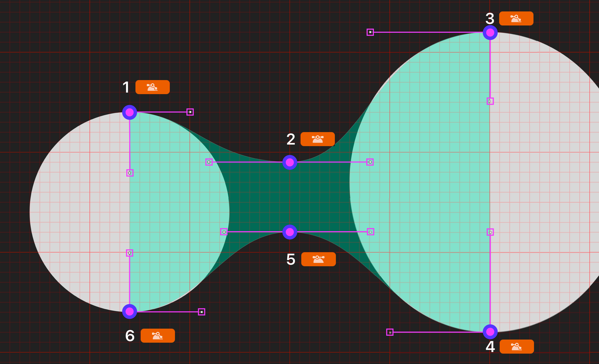Select anchor point 6 at bottom of left circle
The image size is (599, 364).
pos(129,311)
